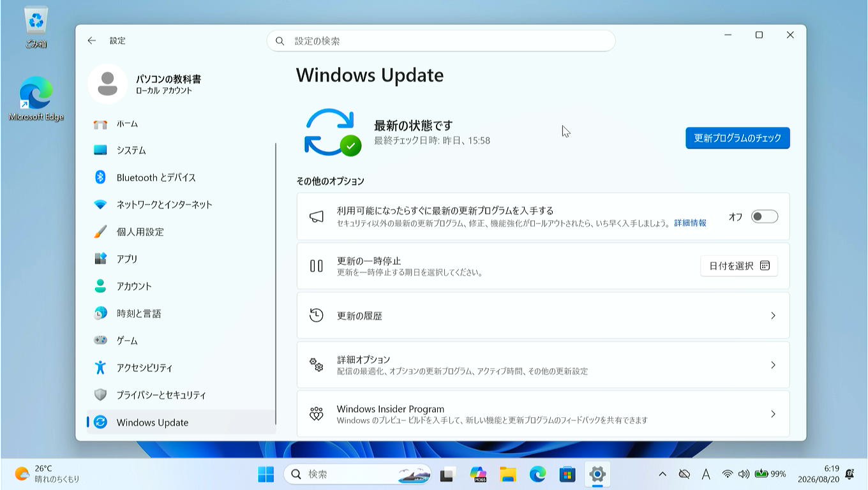Navigate to the アプリ settings section
The width and height of the screenshot is (868, 490).
(x=181, y=259)
